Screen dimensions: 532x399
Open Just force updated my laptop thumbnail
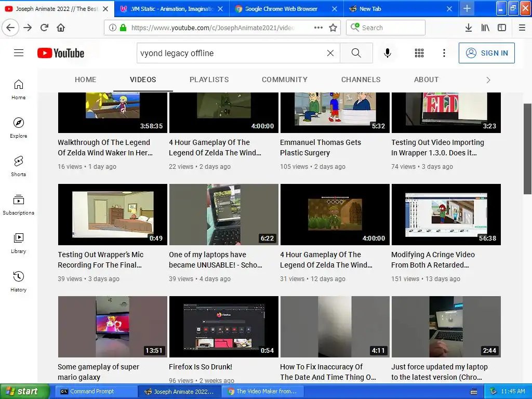[x=446, y=326]
